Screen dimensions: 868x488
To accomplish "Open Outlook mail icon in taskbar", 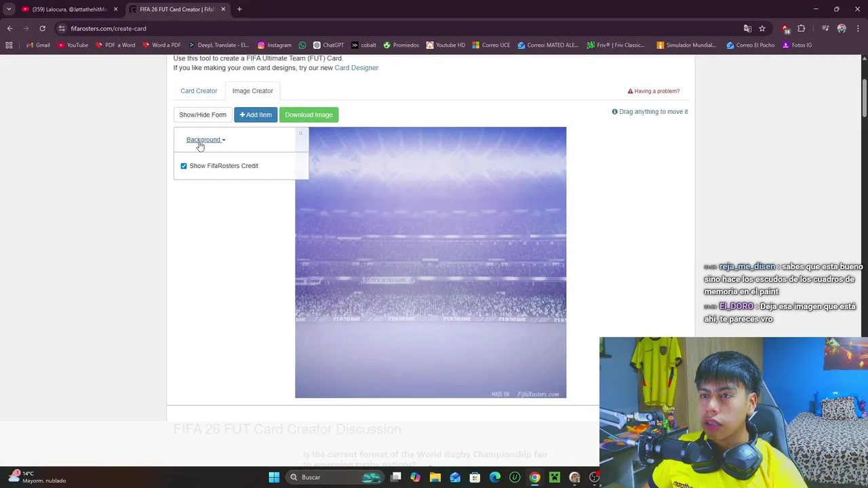I will coord(455,477).
